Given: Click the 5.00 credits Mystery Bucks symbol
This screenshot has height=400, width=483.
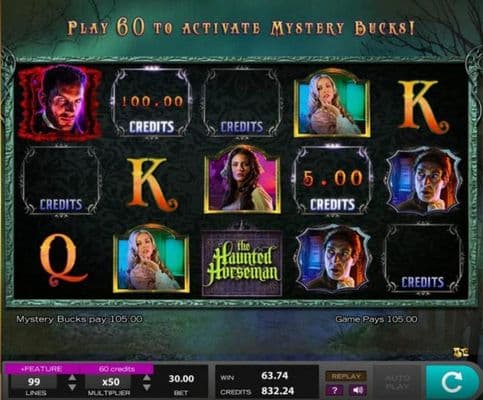Looking at the screenshot, I should (x=332, y=180).
